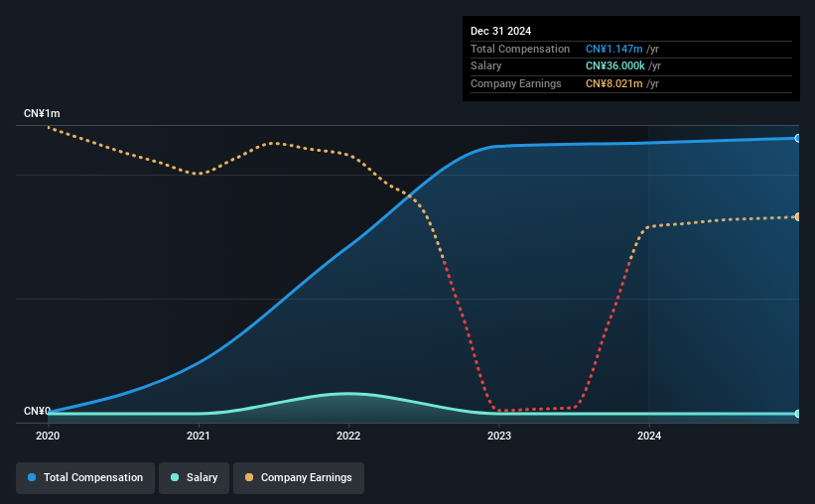This screenshot has width=815, height=504.
Task: Toggle the Salary legend button
Action: click(x=194, y=477)
